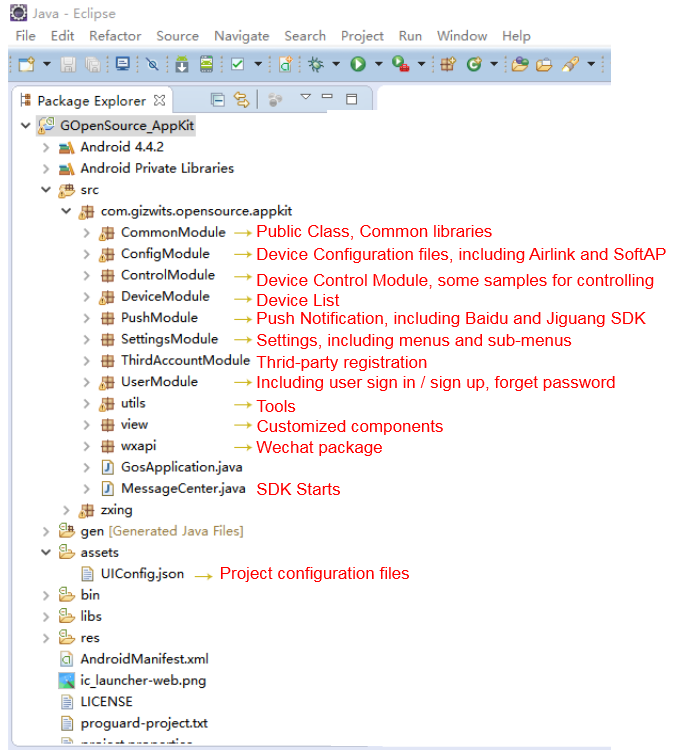Click the new Android XML file icon

286,64
